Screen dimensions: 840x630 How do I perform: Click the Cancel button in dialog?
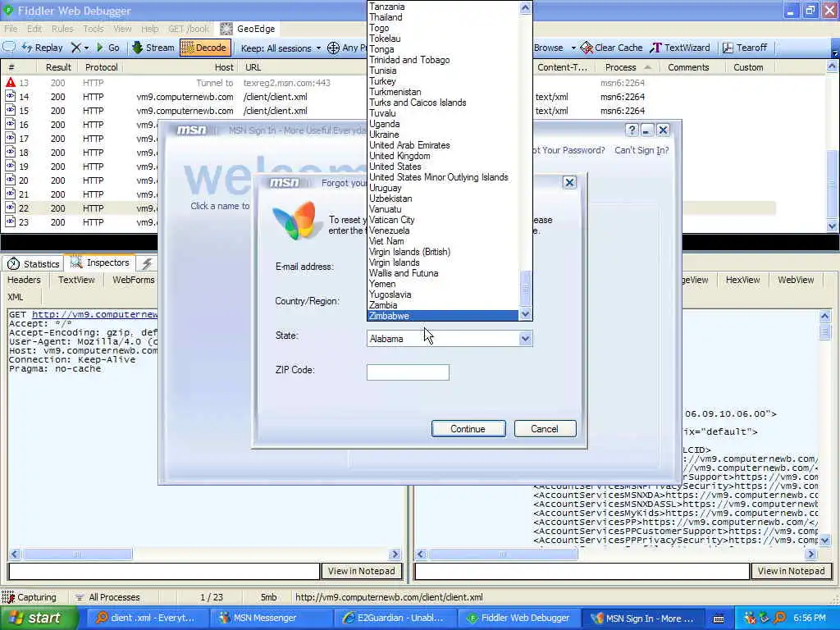click(545, 428)
